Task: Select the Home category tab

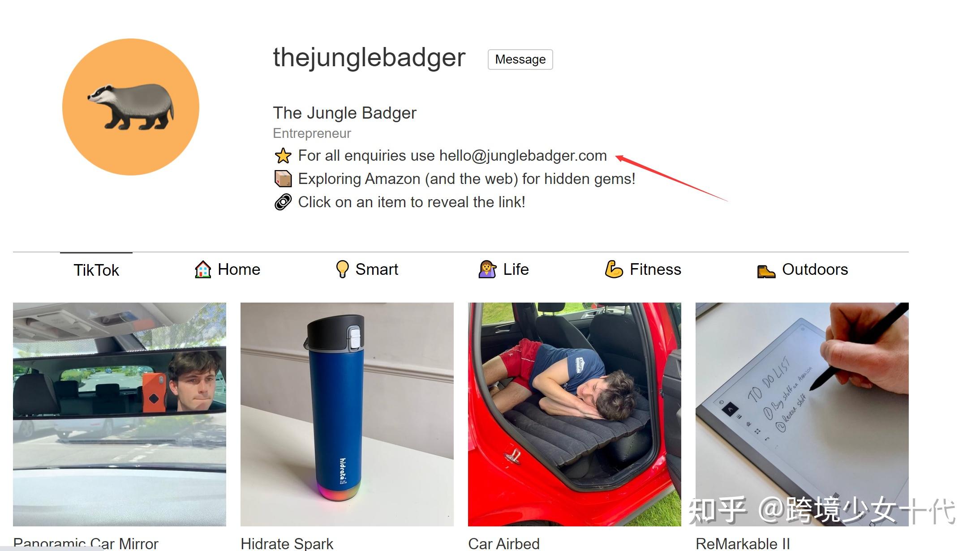Action: (x=228, y=269)
